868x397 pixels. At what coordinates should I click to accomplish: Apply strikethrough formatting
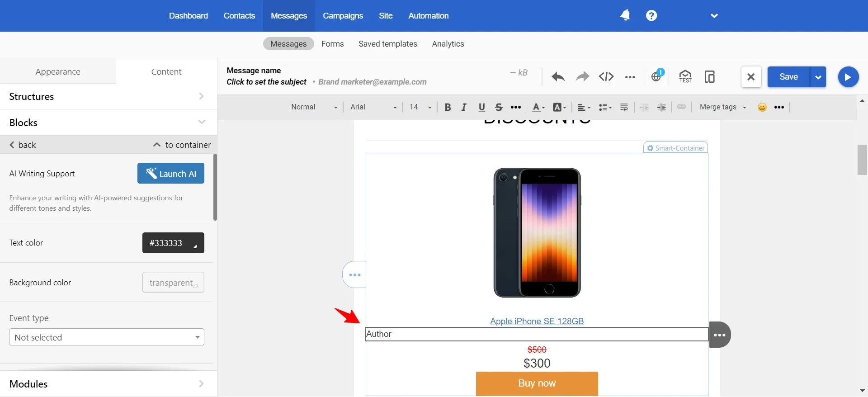click(499, 107)
